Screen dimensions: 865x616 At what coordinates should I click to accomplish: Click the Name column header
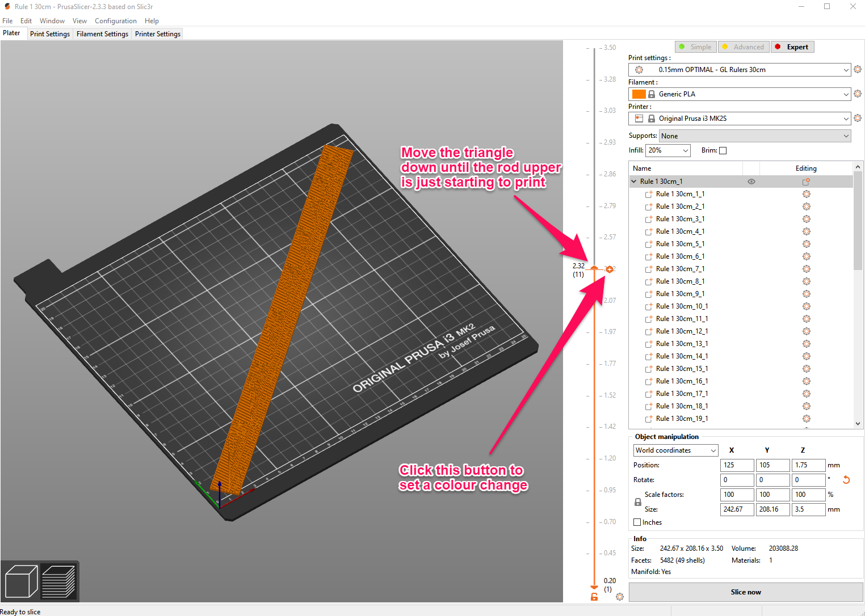[686, 168]
